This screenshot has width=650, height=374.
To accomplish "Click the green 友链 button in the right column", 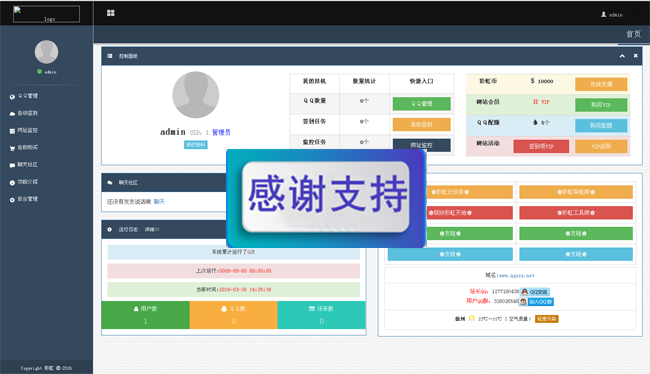I will [x=576, y=233].
